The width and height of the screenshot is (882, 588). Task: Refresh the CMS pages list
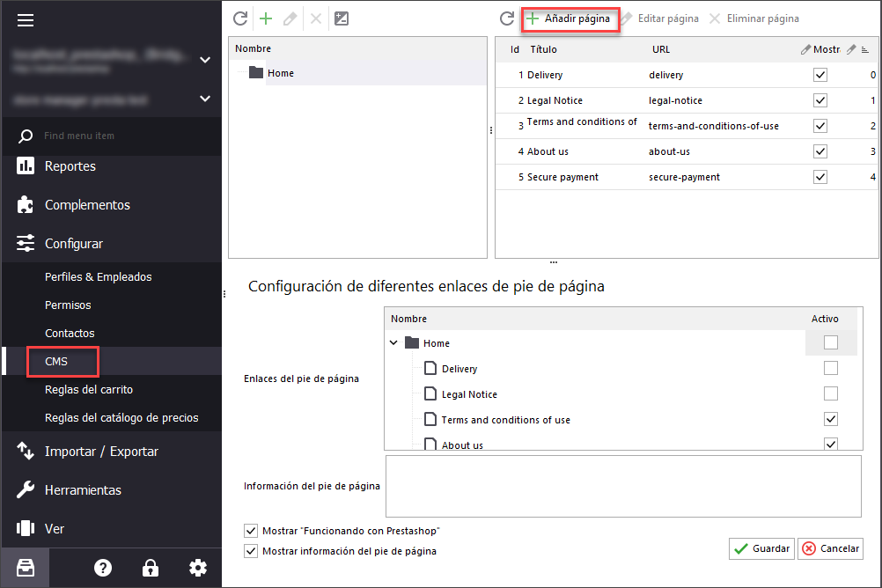pyautogui.click(x=507, y=18)
